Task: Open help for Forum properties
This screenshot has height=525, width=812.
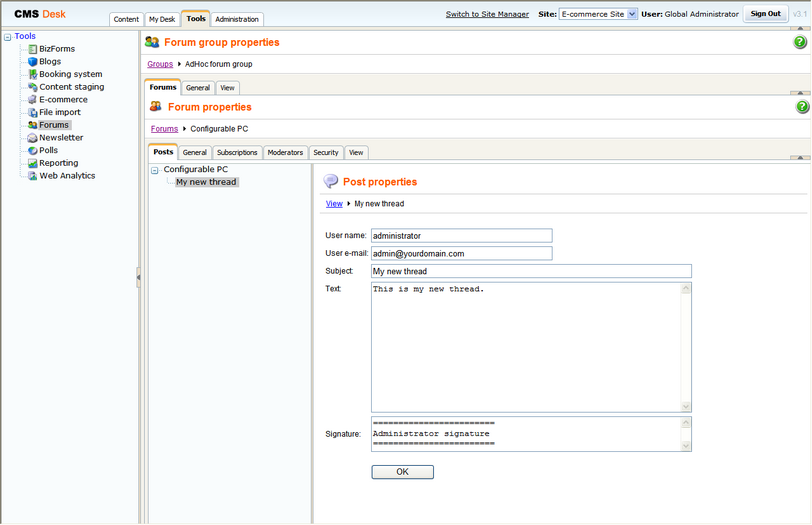Action: pos(802,107)
